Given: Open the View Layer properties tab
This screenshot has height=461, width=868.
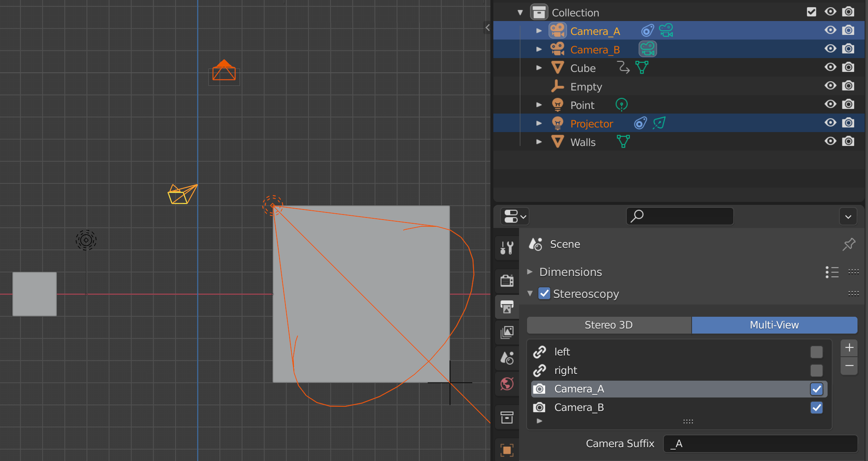Looking at the screenshot, I should coord(507,333).
